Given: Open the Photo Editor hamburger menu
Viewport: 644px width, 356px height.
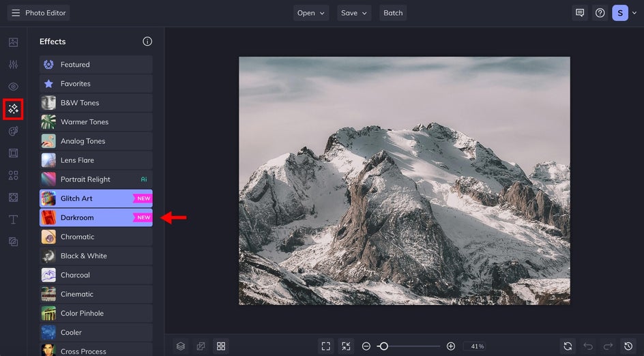Looking at the screenshot, I should [x=16, y=13].
